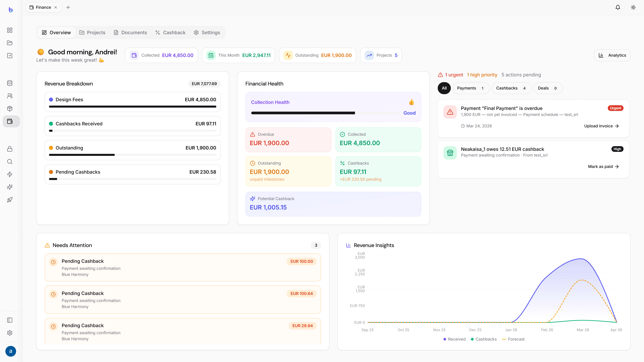Click the This Month calendar stat icon
Viewport: 644px width, 362px height.
(211, 55)
